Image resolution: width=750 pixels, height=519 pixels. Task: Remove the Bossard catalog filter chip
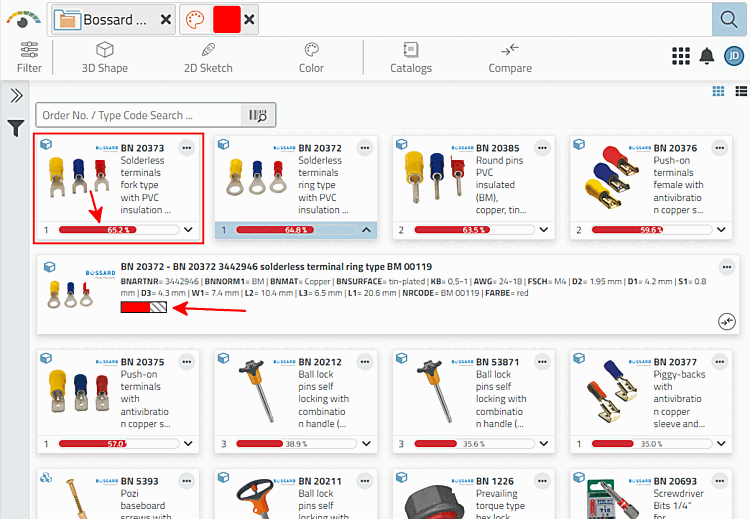click(165, 20)
